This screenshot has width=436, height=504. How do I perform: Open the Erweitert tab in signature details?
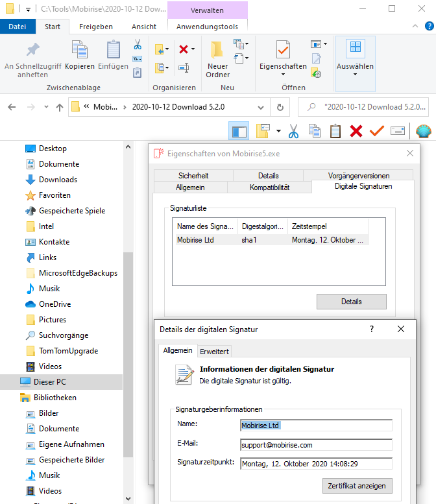click(x=213, y=351)
